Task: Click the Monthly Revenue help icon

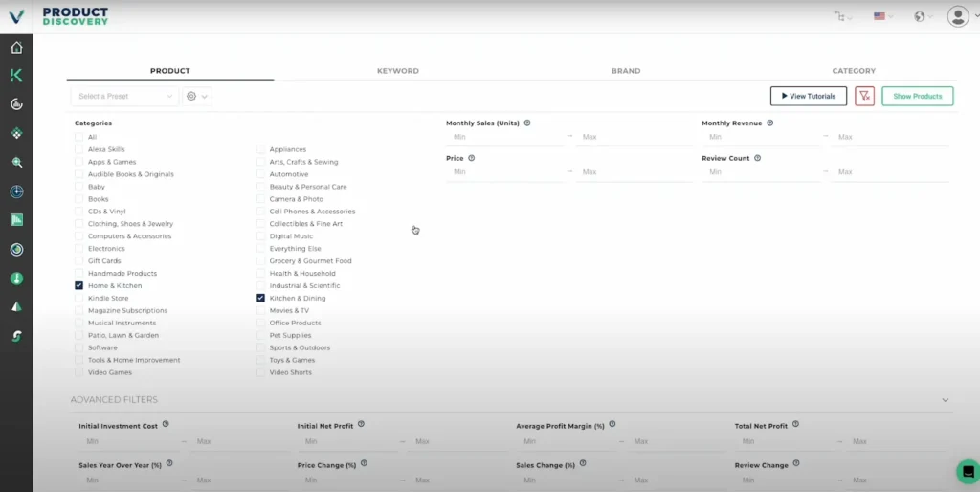Action: pos(770,123)
